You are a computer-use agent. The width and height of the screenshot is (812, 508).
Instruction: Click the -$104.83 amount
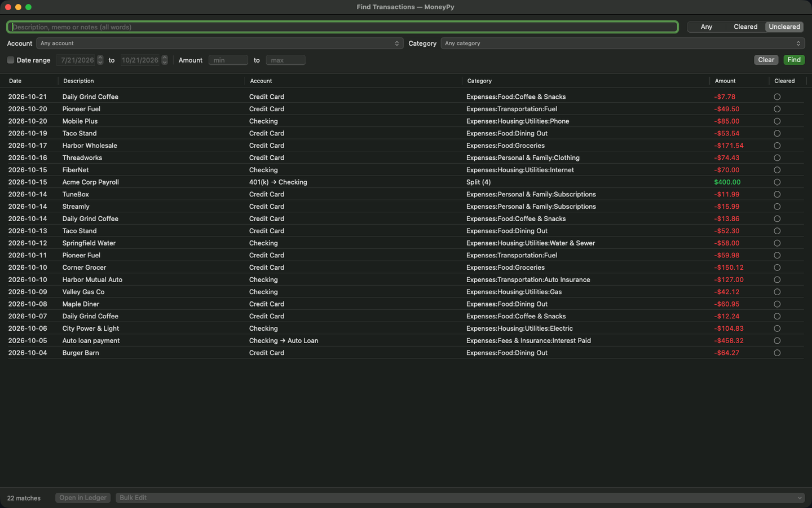(729, 329)
